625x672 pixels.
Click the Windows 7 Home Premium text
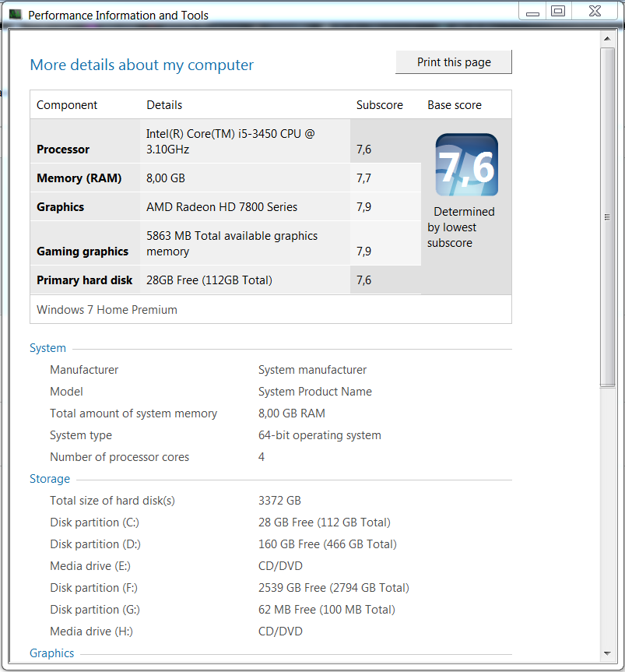point(107,310)
